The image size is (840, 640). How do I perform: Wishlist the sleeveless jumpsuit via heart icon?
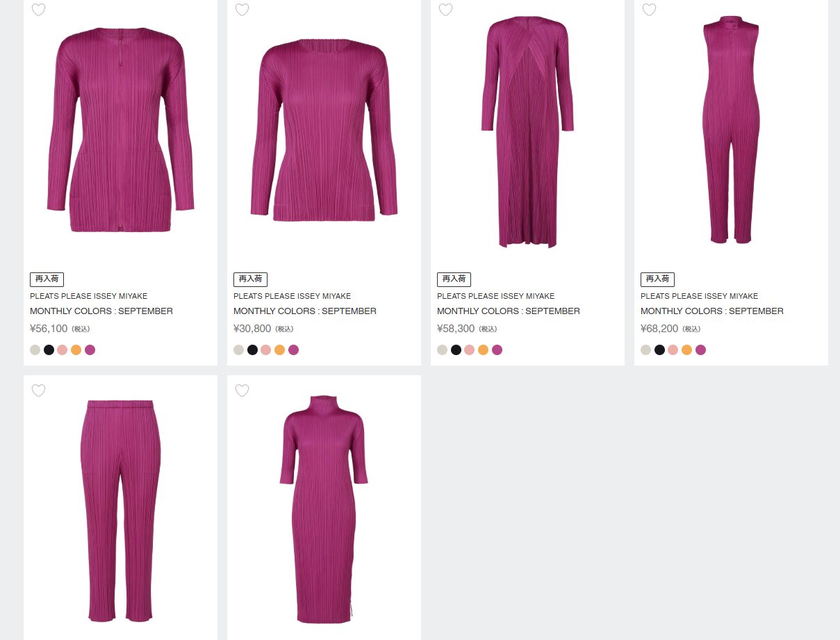649,10
